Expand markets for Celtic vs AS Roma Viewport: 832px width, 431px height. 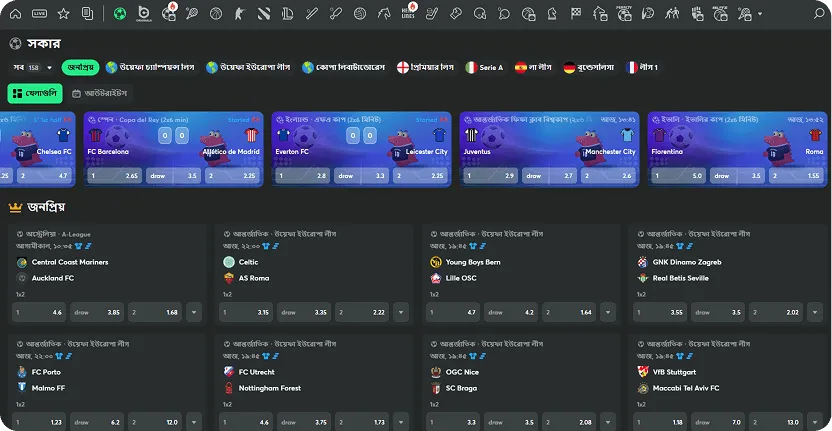pyautogui.click(x=401, y=313)
